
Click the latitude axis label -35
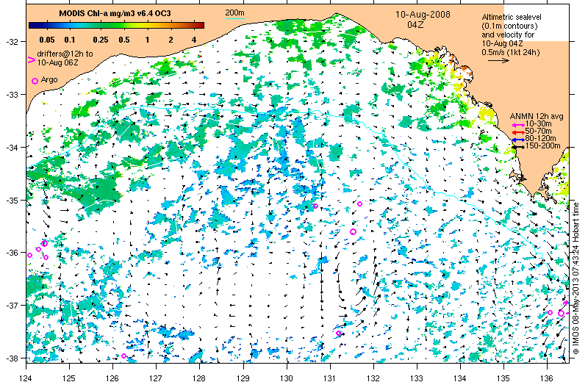click(11, 201)
